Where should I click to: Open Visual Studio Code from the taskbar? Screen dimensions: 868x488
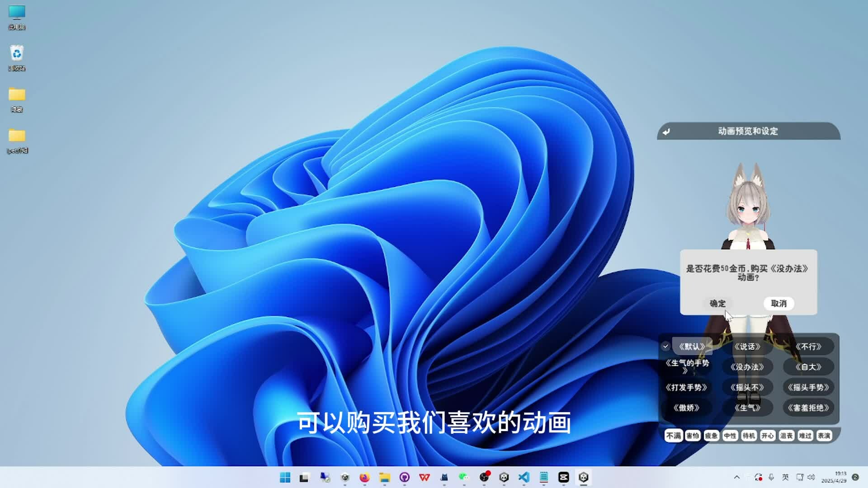pos(524,477)
